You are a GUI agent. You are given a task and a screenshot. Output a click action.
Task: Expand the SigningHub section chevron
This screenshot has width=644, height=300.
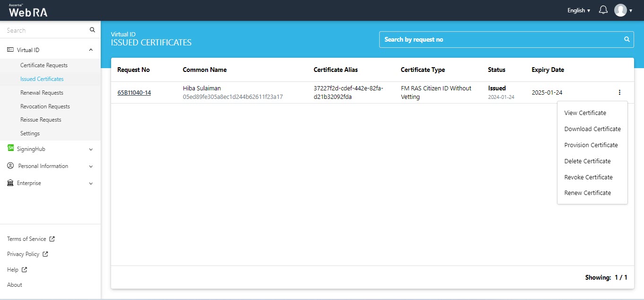pos(91,149)
